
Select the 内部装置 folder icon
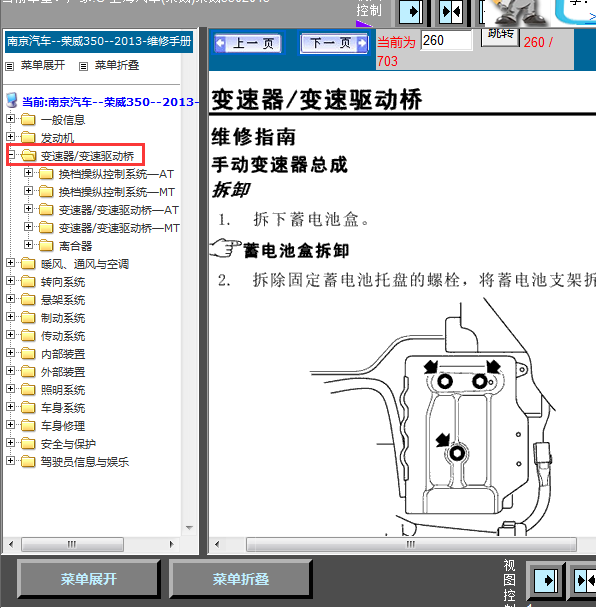point(28,353)
